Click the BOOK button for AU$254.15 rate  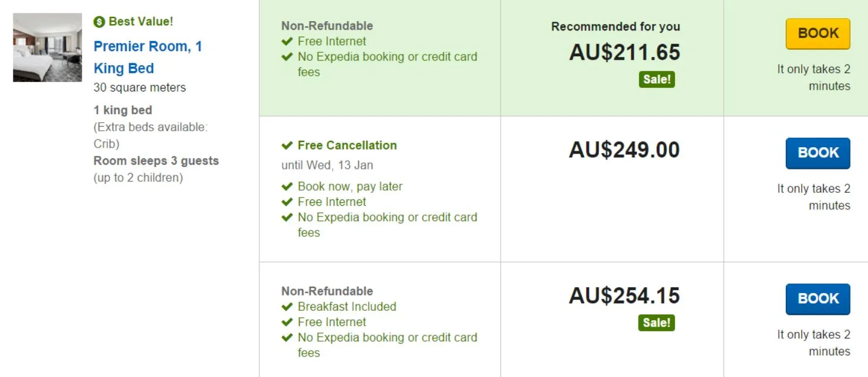[x=818, y=299]
